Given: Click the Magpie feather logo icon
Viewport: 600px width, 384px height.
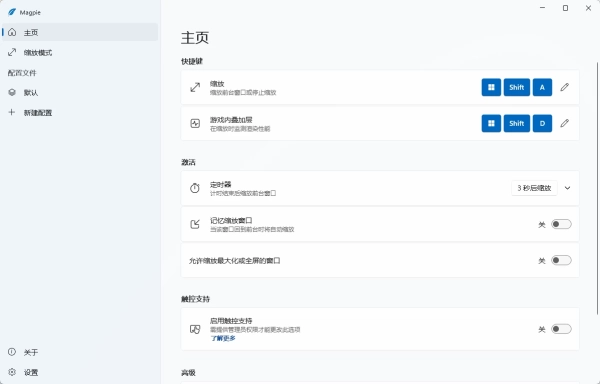Looking at the screenshot, I should click(12, 12).
